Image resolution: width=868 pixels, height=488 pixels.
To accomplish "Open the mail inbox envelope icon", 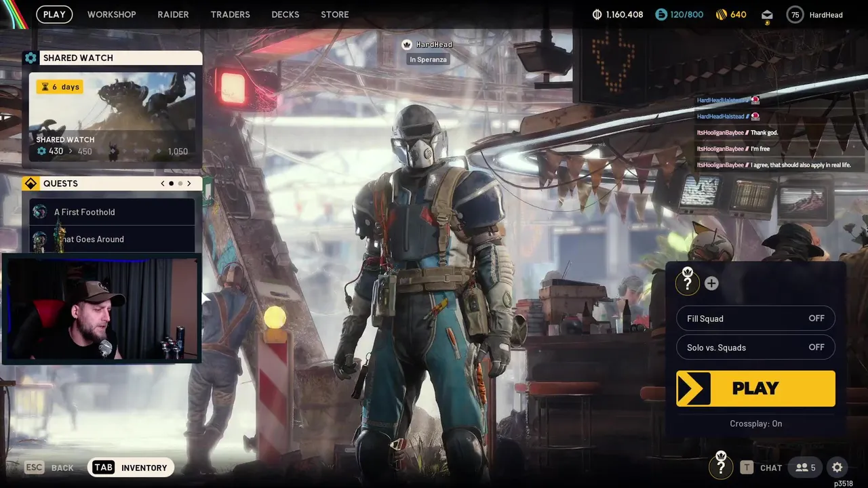I will coord(767,15).
